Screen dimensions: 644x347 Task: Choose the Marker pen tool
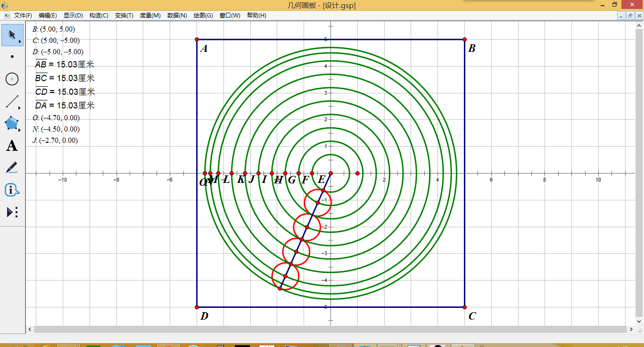[x=12, y=167]
